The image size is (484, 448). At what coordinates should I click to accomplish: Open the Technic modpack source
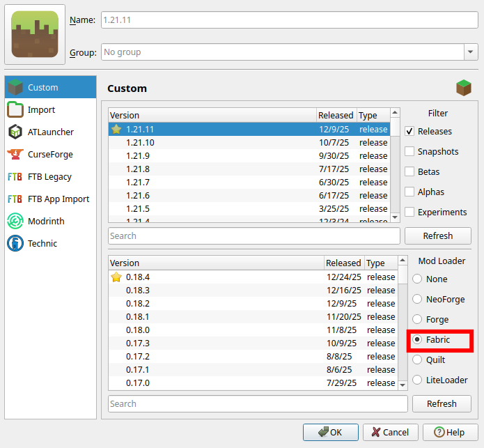pyautogui.click(x=42, y=244)
